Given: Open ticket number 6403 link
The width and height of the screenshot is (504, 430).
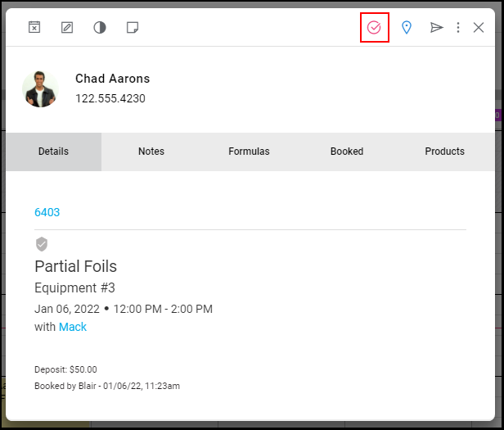Looking at the screenshot, I should point(47,212).
